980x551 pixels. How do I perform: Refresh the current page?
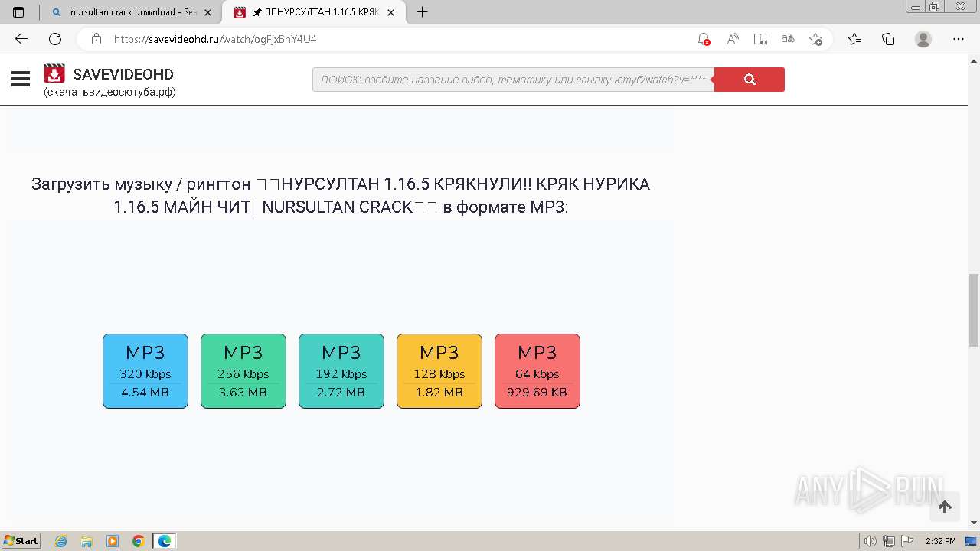[55, 39]
